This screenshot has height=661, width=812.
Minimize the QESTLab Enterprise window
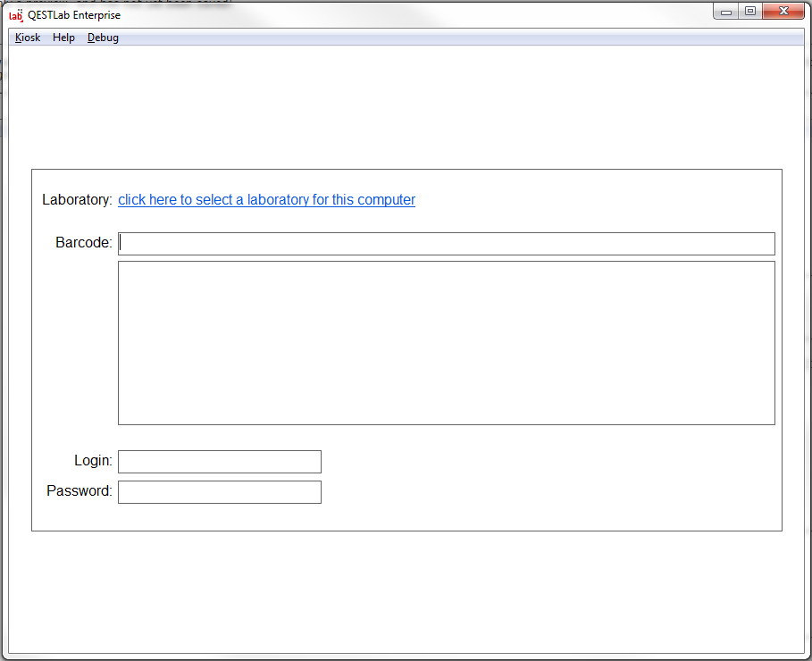(726, 12)
